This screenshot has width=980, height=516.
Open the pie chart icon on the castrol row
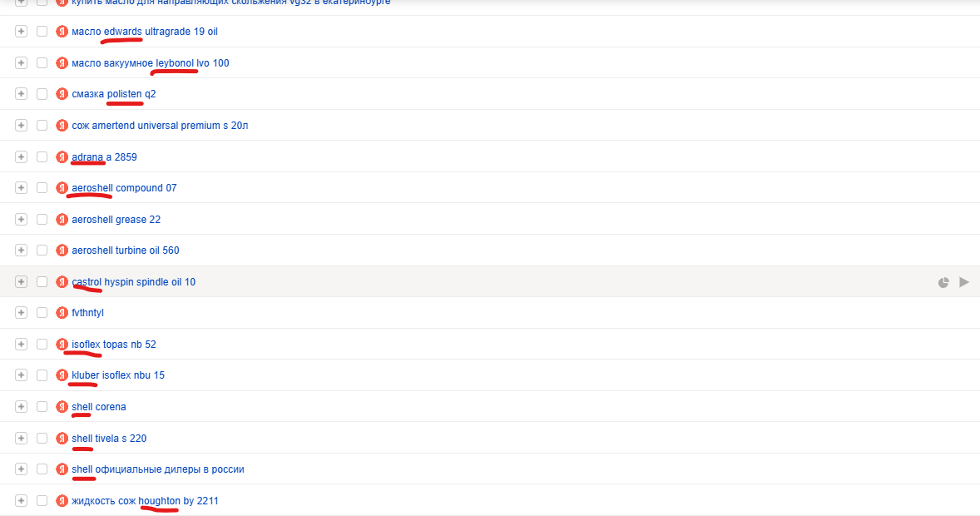943,282
